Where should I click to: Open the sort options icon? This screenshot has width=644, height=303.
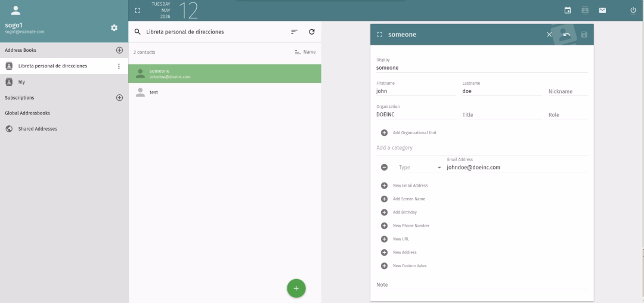click(x=294, y=32)
